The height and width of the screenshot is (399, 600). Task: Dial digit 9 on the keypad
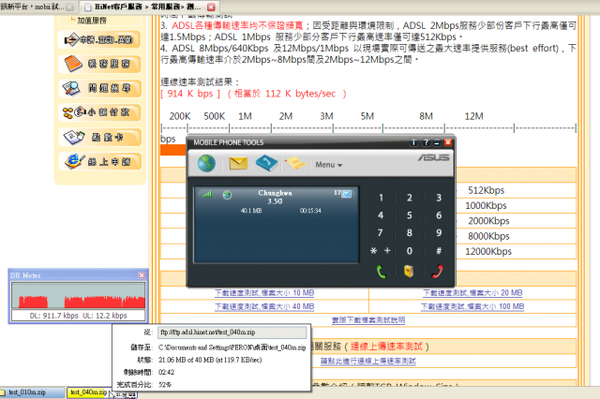tap(439, 233)
